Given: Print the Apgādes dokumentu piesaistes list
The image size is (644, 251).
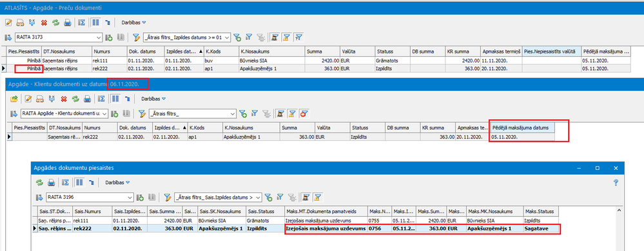Looking at the screenshot, I should (x=52, y=183).
